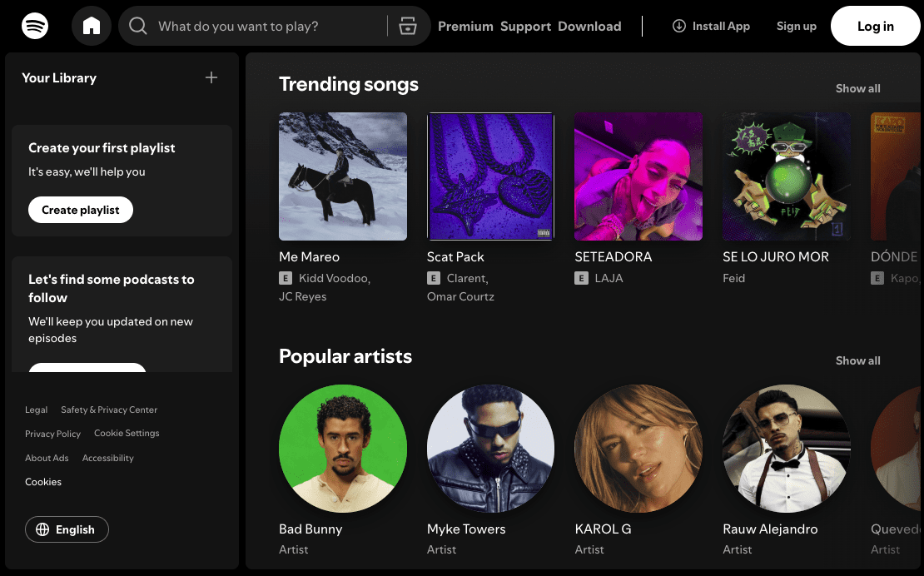Click explicit badge next to LAJA
The height and width of the screenshot is (576, 924).
[x=582, y=278]
